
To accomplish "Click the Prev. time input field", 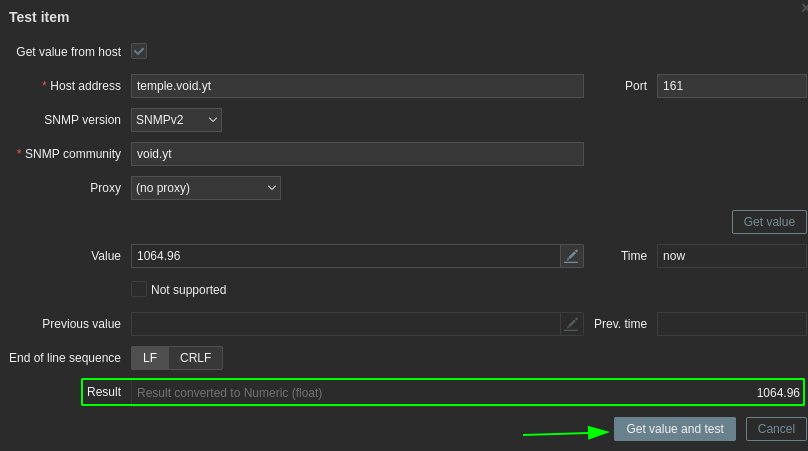I will pos(732,324).
